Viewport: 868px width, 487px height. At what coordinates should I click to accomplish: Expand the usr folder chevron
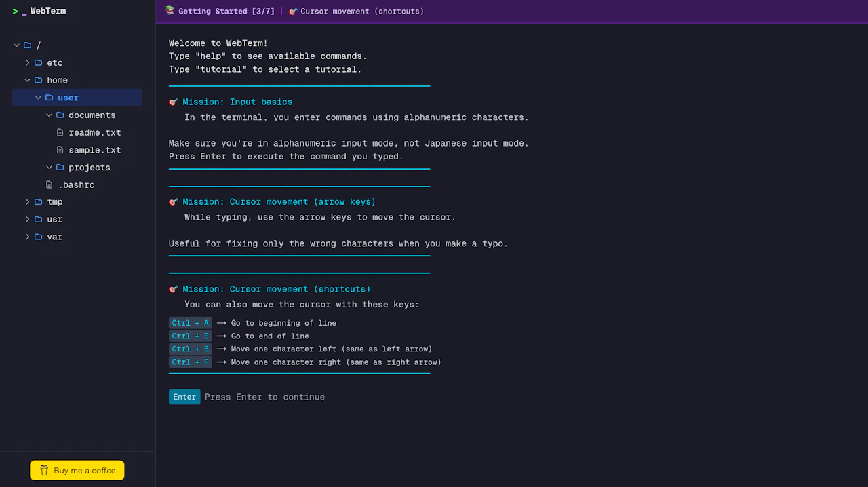[x=27, y=220]
